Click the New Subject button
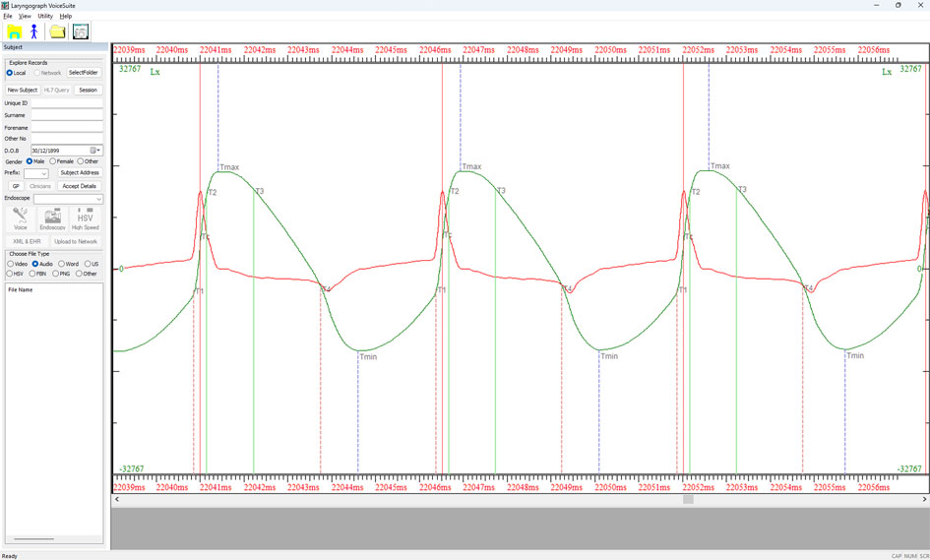 click(23, 91)
